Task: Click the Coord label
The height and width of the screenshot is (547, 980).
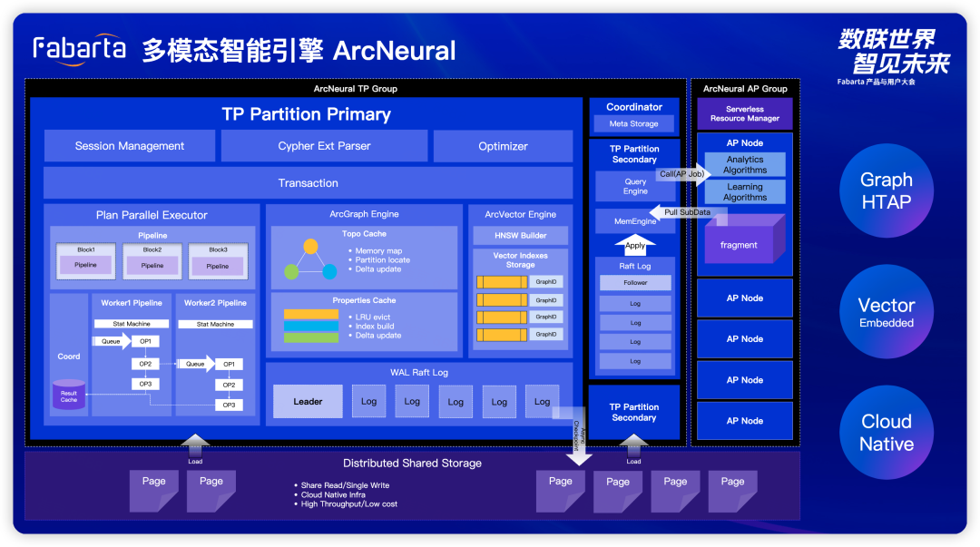Action: (69, 357)
